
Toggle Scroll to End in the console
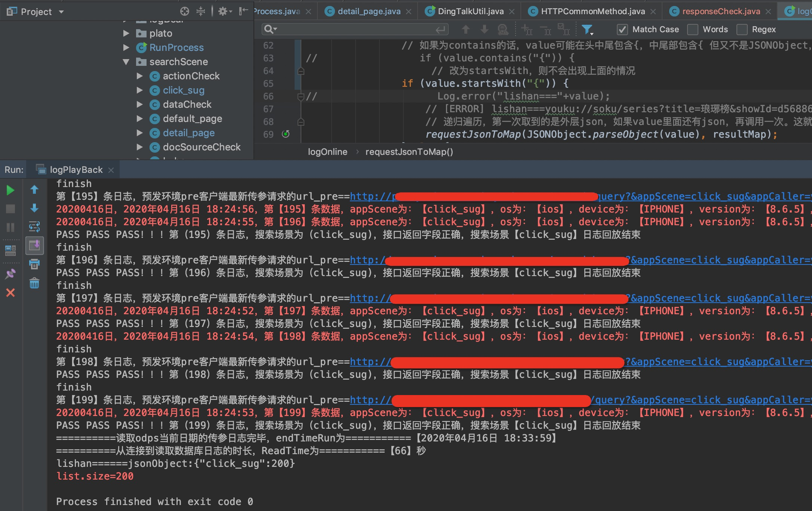[x=34, y=246]
